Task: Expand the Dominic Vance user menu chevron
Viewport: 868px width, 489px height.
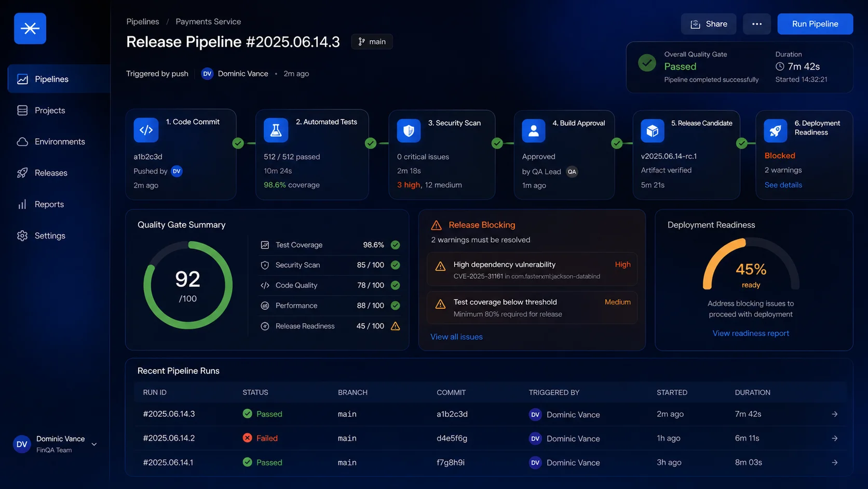Action: click(x=94, y=444)
